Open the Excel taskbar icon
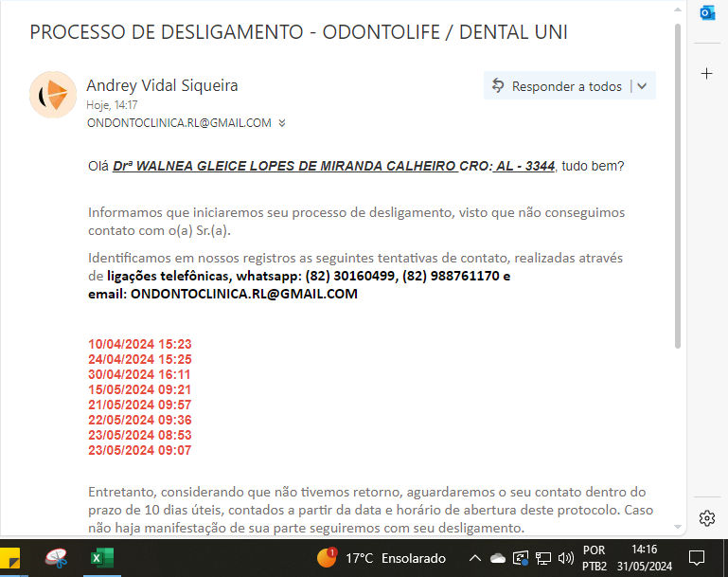Viewport: 728px width, 577px height. coord(102,558)
